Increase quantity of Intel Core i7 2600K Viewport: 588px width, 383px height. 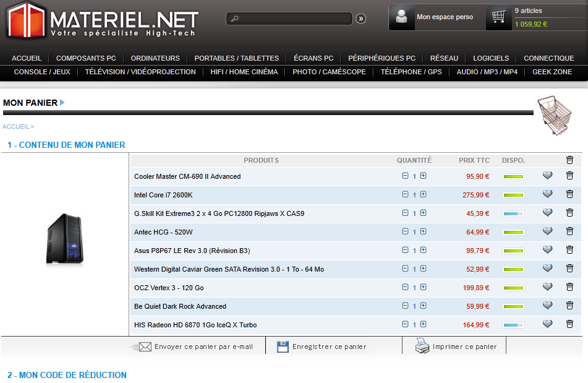pyautogui.click(x=424, y=194)
